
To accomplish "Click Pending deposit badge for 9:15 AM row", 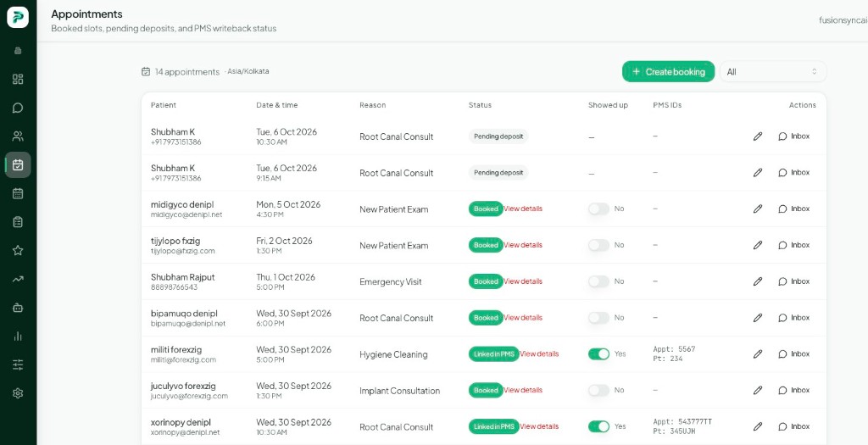I will (x=498, y=173).
